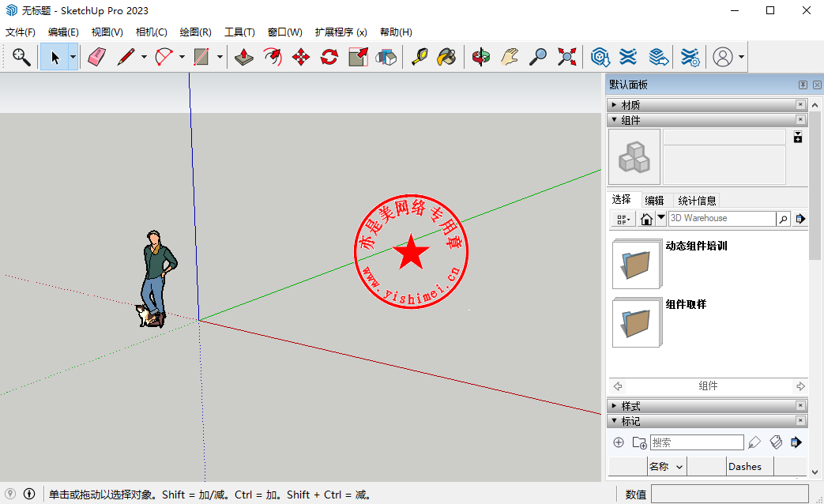Select the Move tool with red arrows

[301, 57]
